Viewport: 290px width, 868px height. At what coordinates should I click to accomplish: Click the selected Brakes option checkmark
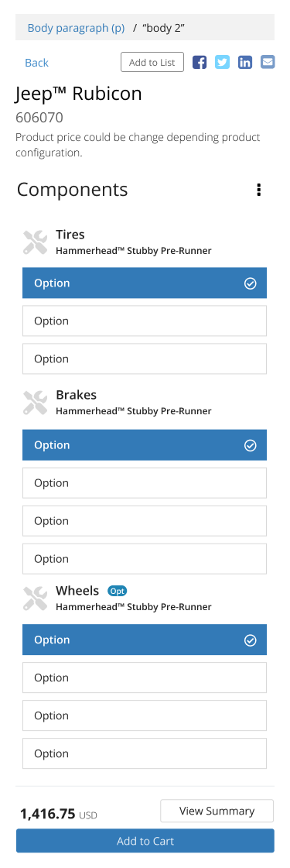tap(251, 445)
